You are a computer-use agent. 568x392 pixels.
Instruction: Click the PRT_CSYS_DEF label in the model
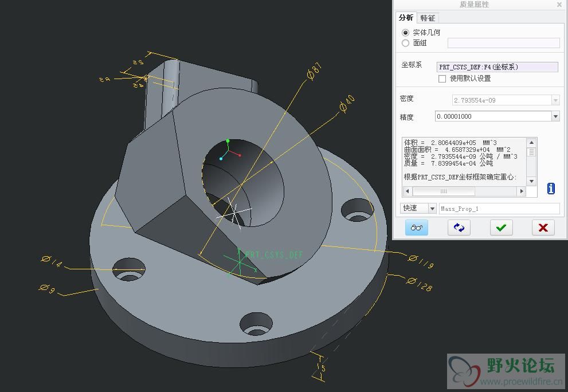[274, 255]
